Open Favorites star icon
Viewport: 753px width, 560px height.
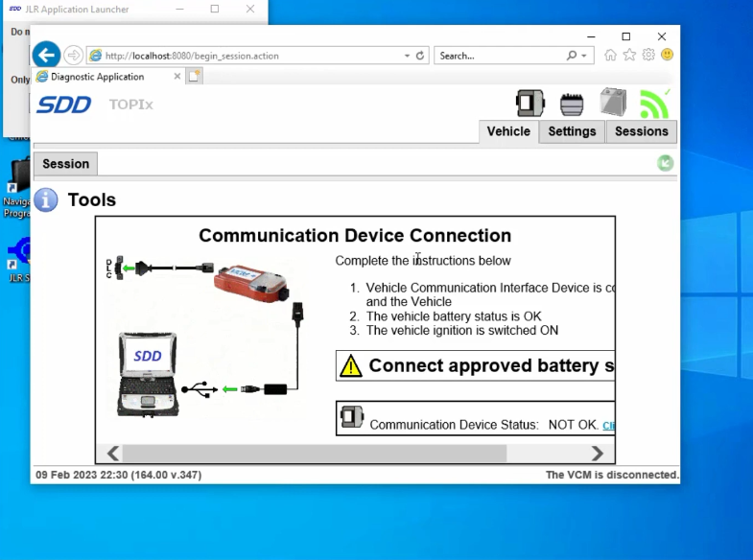pos(629,56)
